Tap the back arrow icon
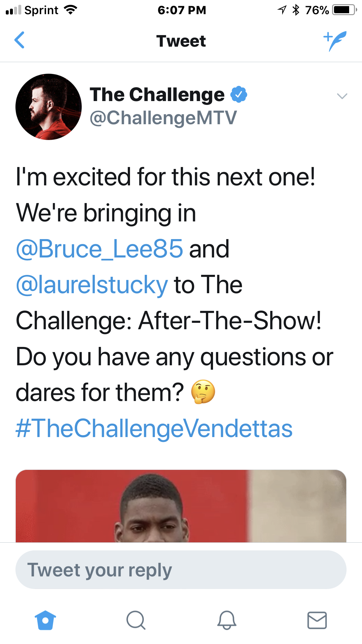 pyautogui.click(x=19, y=40)
